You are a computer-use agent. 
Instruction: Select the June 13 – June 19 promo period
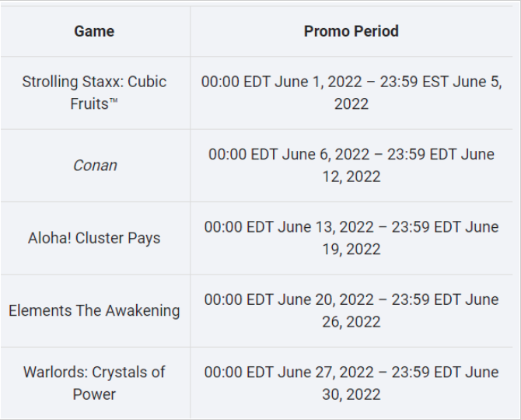tap(351, 238)
